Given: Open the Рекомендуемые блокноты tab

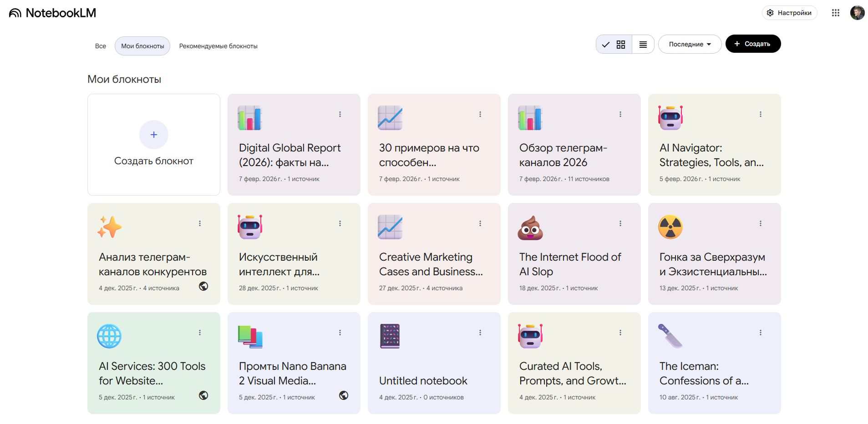Looking at the screenshot, I should coord(218,46).
